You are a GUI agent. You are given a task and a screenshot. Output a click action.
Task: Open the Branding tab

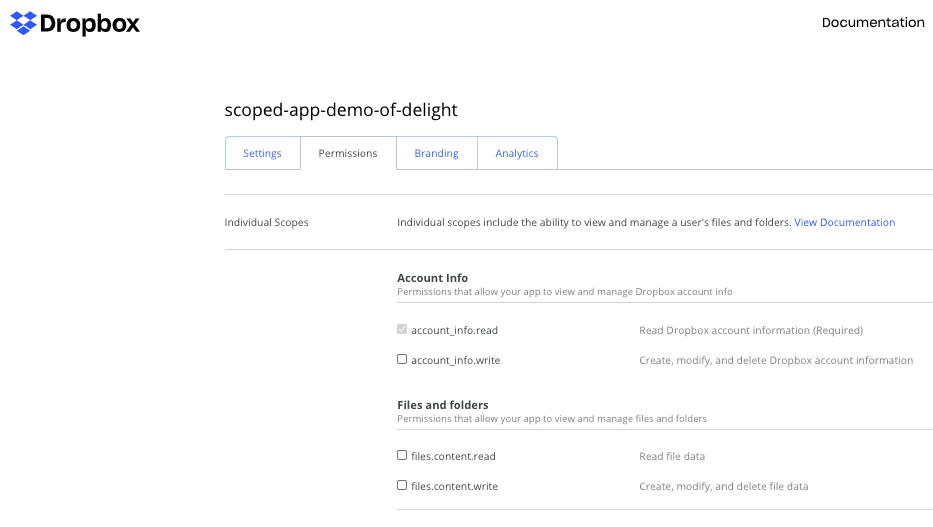[x=437, y=153]
